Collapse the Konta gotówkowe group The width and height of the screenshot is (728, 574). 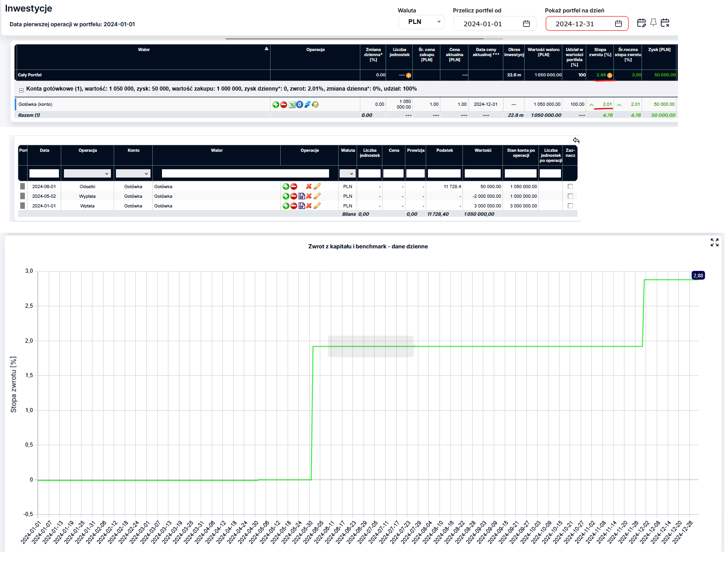[x=21, y=90]
